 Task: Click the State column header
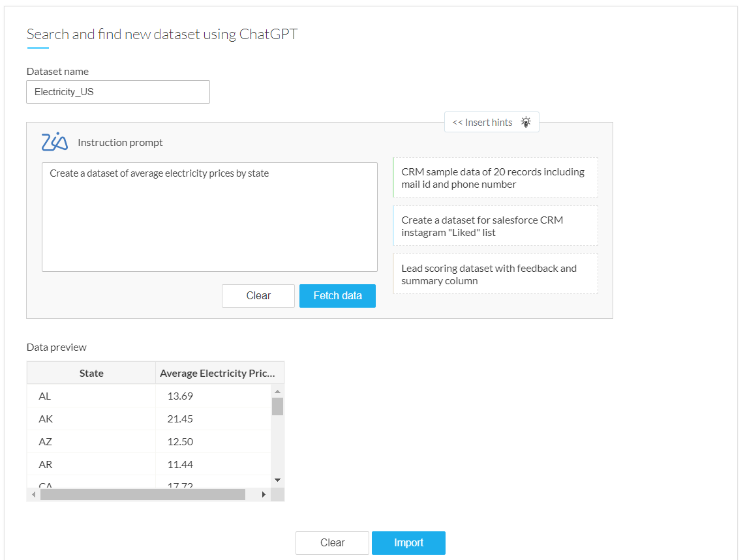[x=91, y=373]
